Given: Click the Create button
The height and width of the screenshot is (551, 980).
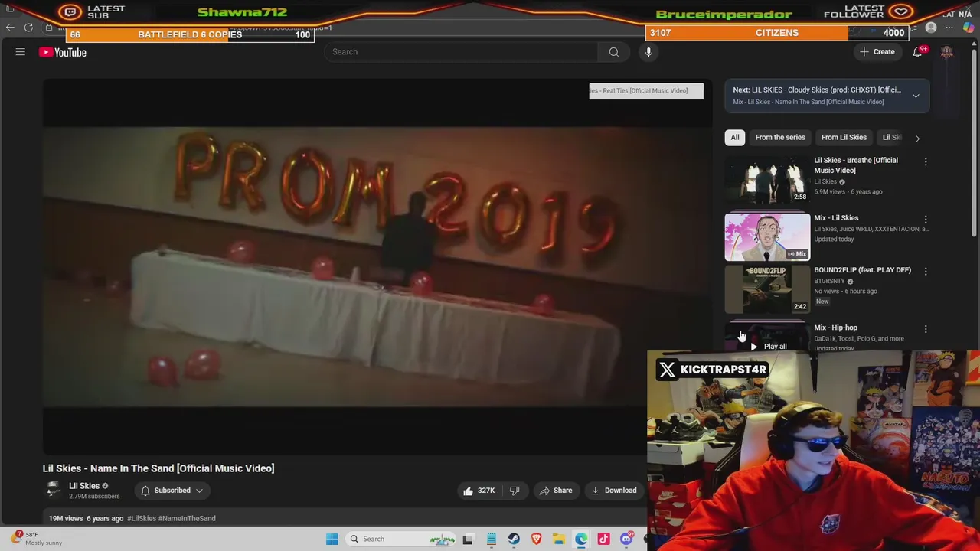Looking at the screenshot, I should [877, 52].
